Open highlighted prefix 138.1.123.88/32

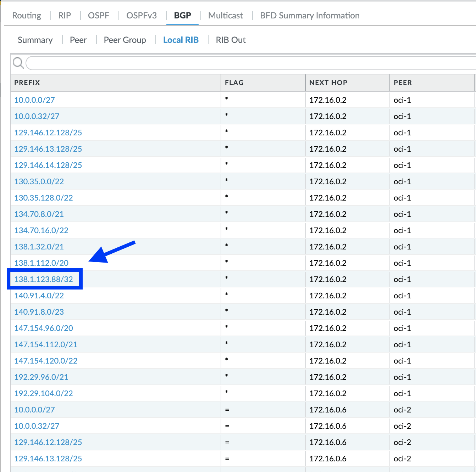[44, 279]
